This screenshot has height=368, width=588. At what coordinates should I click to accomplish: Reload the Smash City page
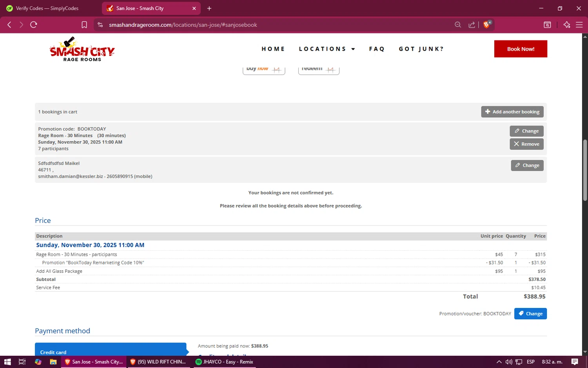point(34,25)
